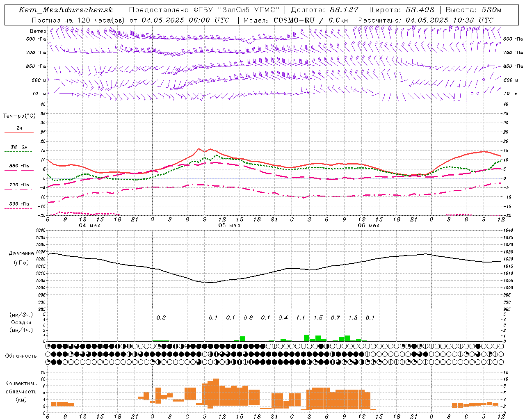This screenshot has height=420, width=525.
Task: Click the left-side 700 гПа wind level label
Action: pyautogui.click(x=36, y=52)
